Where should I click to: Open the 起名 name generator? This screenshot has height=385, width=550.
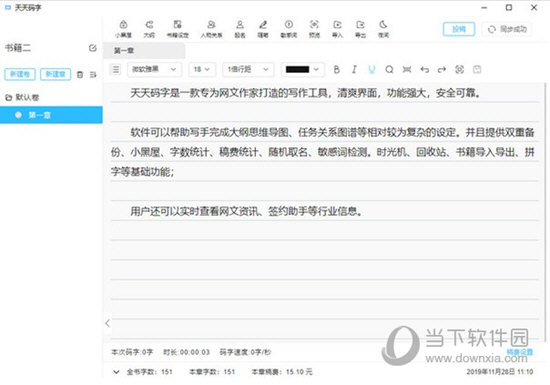240,29
